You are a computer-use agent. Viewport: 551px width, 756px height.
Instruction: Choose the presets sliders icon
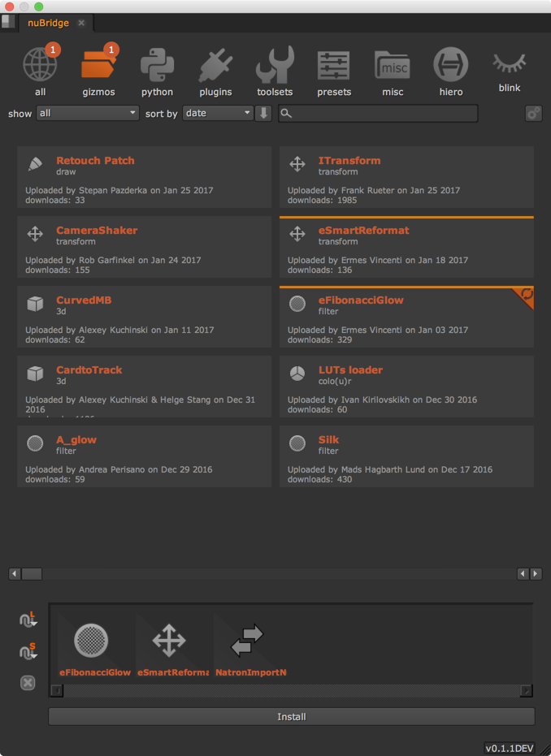coord(333,66)
